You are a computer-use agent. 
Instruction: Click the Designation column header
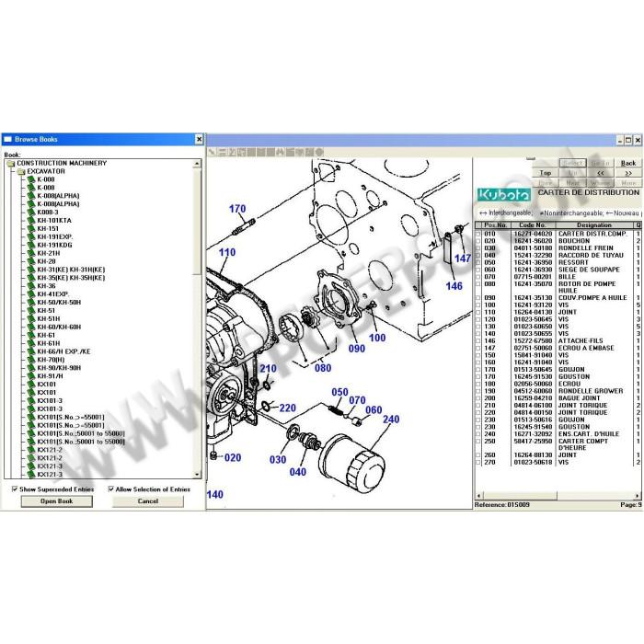point(594,225)
